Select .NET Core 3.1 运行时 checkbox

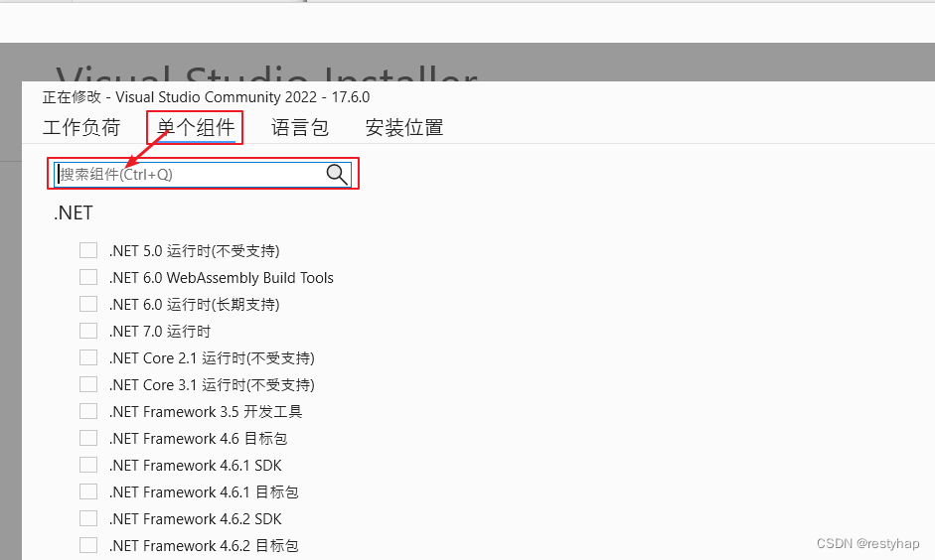pos(88,384)
